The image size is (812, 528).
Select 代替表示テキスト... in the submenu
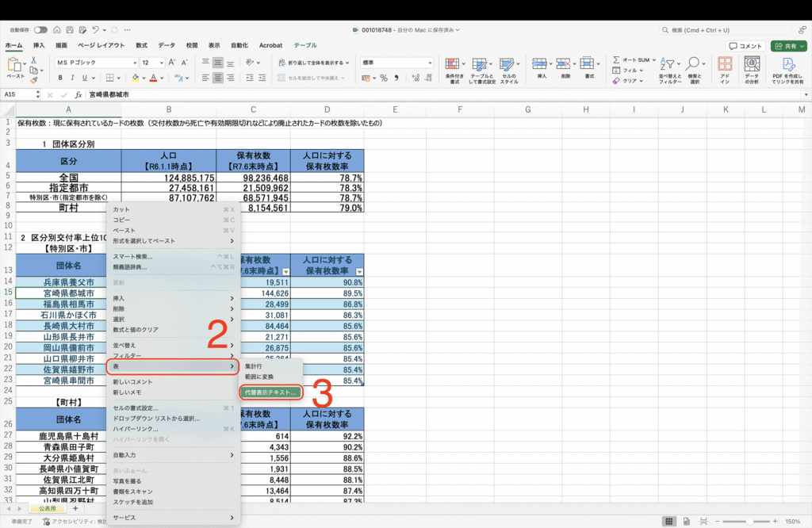pyautogui.click(x=270, y=392)
